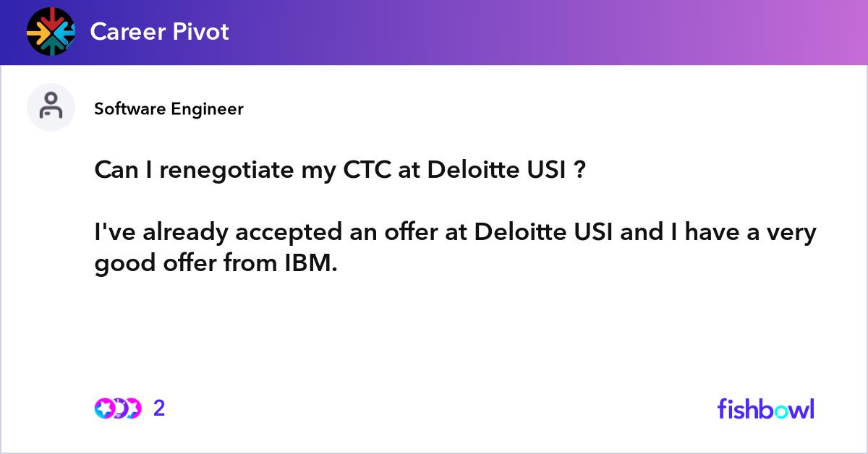This screenshot has width=868, height=454.
Task: Click the Career Pivot header title
Action: point(159,31)
